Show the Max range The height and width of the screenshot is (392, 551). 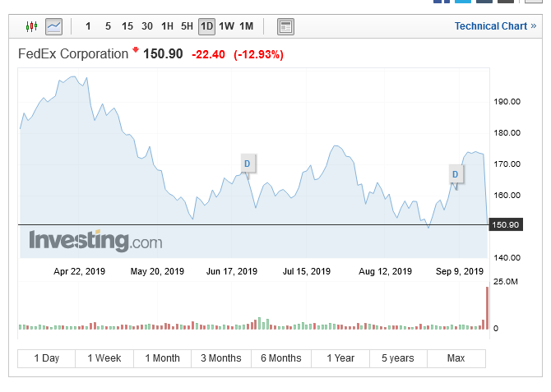[456, 358]
